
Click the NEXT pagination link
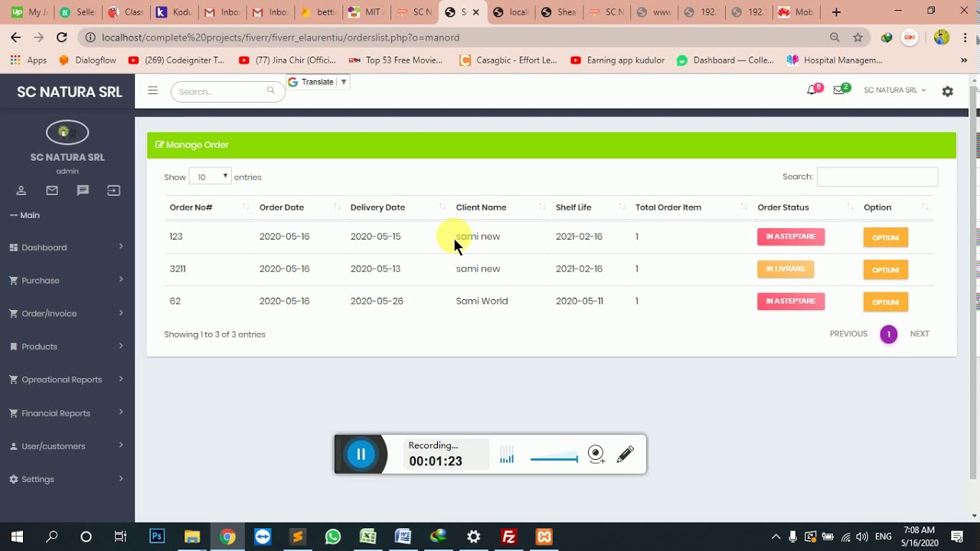point(920,334)
